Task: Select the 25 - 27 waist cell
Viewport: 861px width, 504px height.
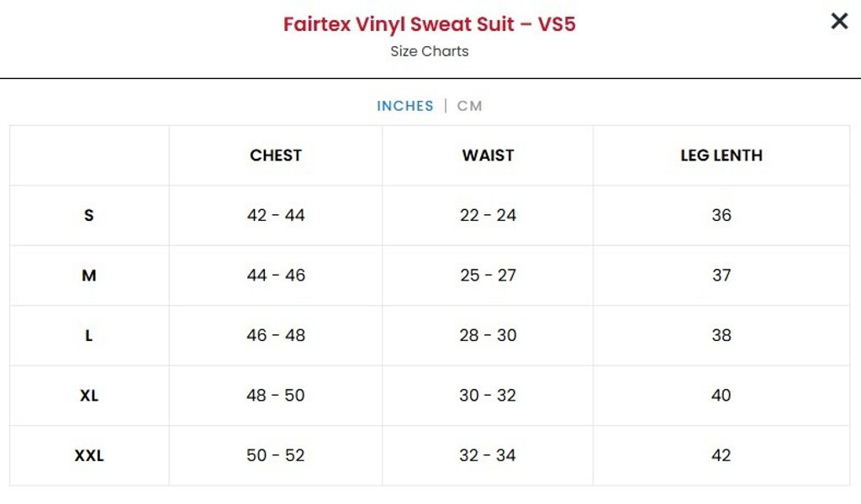Action: 488,276
